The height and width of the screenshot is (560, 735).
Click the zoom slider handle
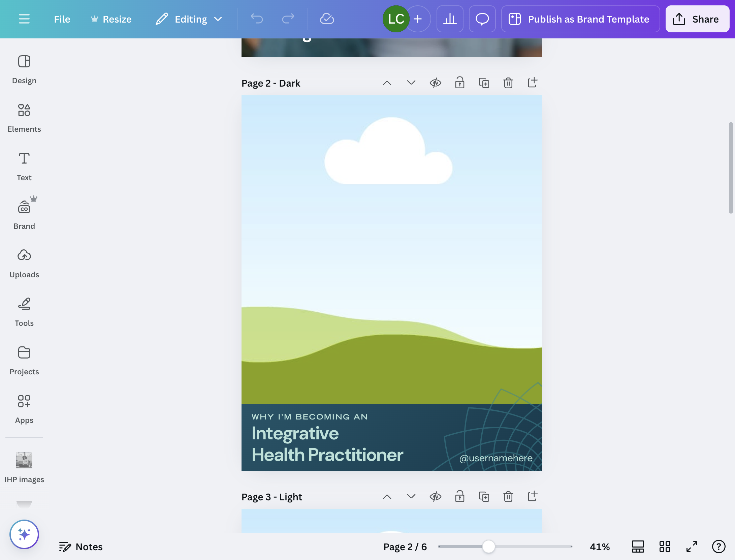488,547
